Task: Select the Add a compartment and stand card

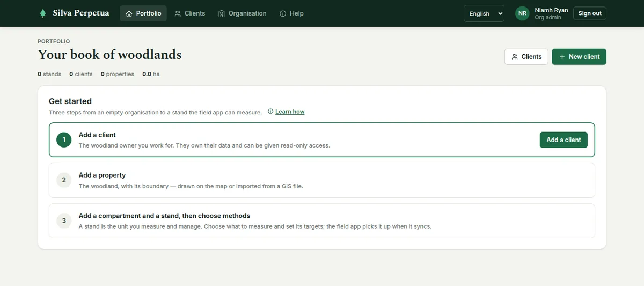Action: (x=322, y=221)
